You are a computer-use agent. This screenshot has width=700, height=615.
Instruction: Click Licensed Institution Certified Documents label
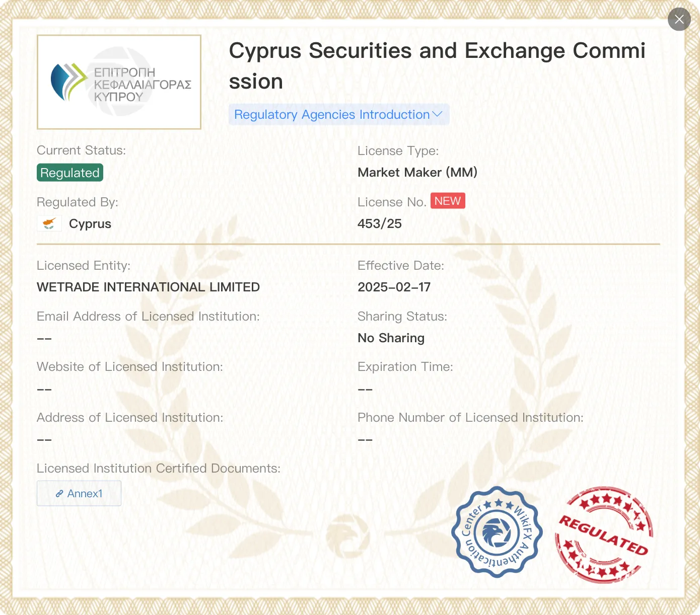158,468
